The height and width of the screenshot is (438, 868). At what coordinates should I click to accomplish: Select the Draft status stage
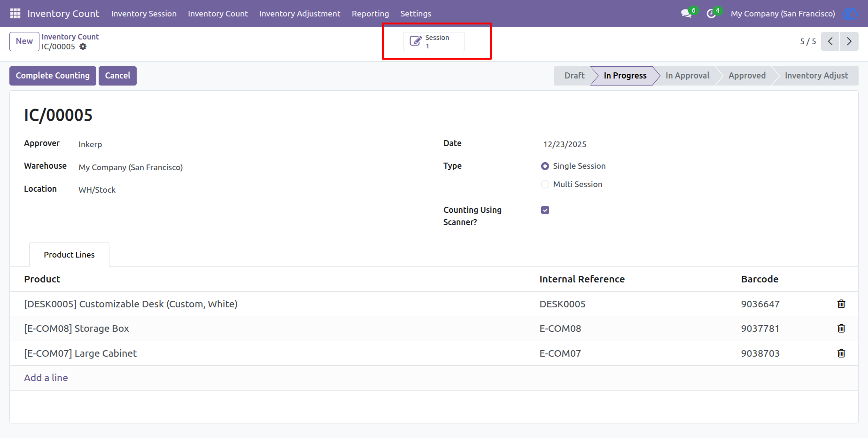pyautogui.click(x=574, y=76)
